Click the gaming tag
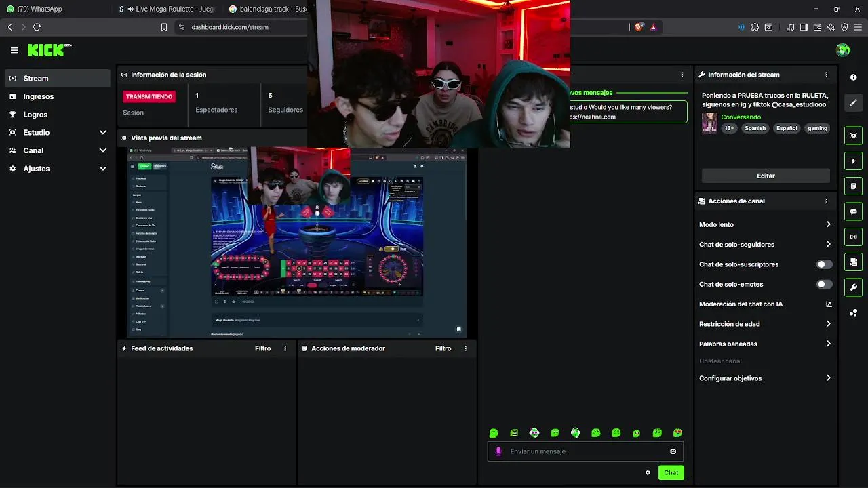 (x=817, y=128)
